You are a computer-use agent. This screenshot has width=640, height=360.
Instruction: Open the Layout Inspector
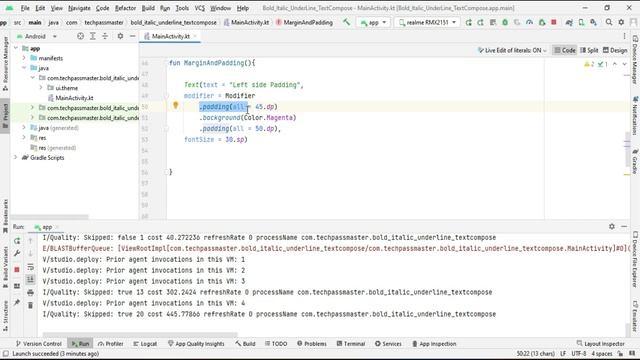(600, 344)
